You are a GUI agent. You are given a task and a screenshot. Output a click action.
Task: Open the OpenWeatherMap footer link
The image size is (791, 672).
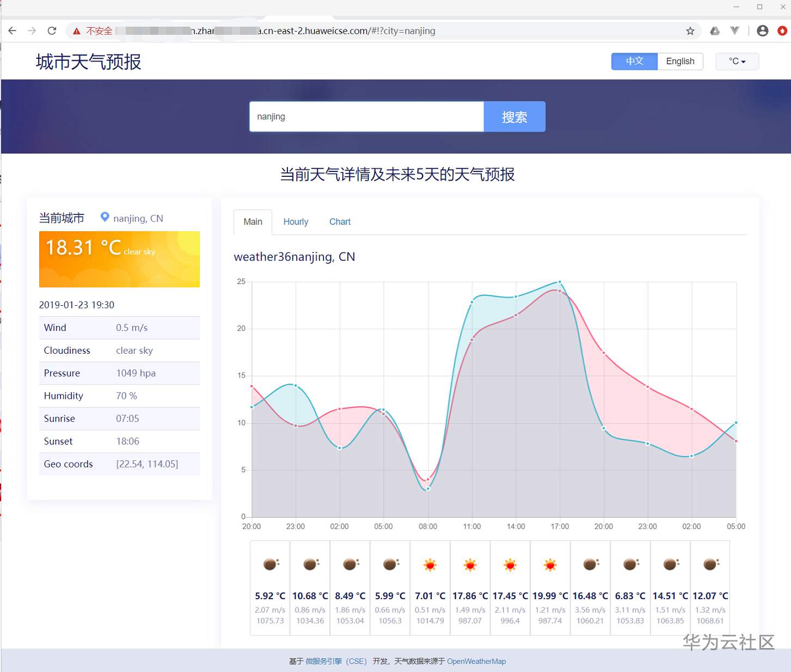(476, 661)
